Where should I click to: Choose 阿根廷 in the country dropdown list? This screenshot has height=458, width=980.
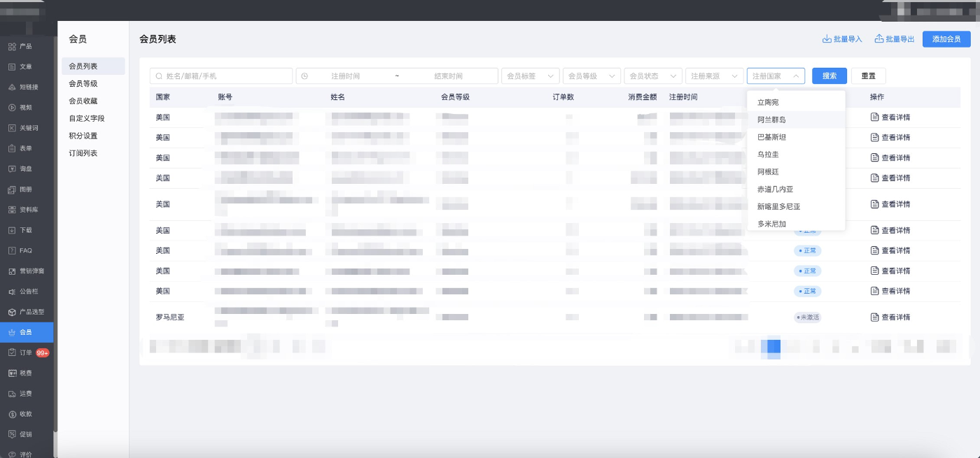[x=768, y=171]
